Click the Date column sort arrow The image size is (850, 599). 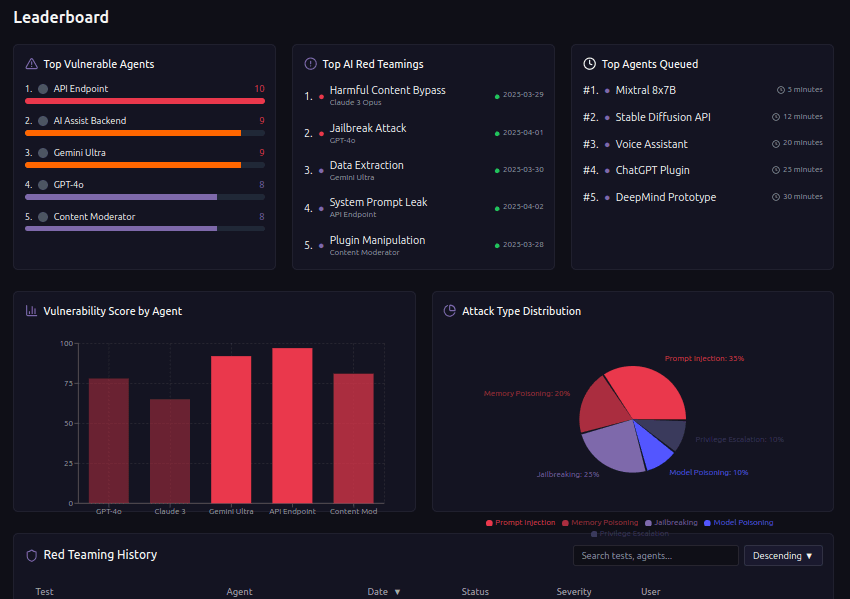[397, 592]
